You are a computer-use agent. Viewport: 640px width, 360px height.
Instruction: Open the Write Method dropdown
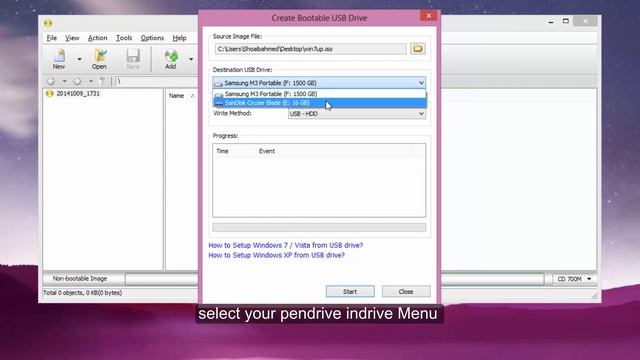tap(356, 113)
